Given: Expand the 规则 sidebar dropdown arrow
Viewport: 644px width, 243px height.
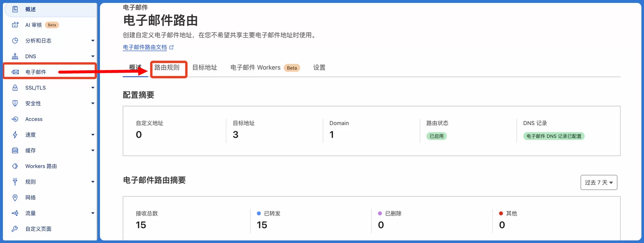Looking at the screenshot, I should tap(93, 182).
